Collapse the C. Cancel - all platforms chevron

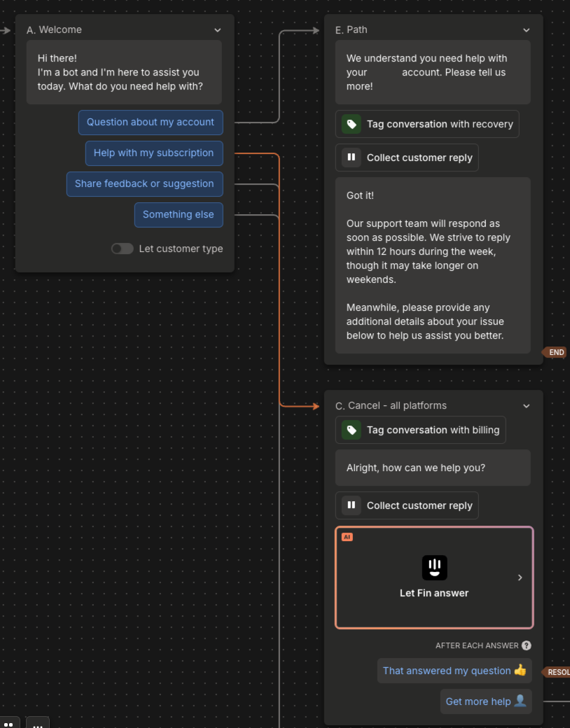tap(527, 406)
